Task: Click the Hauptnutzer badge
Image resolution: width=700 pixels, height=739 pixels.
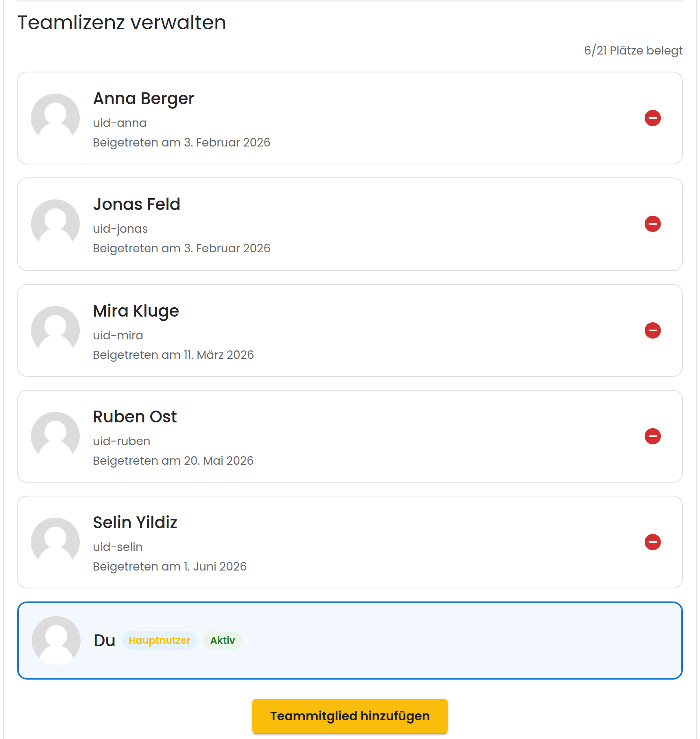Action: [160, 641]
